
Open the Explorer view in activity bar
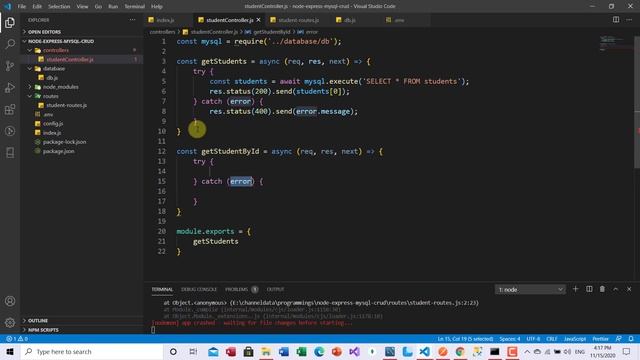click(10, 22)
